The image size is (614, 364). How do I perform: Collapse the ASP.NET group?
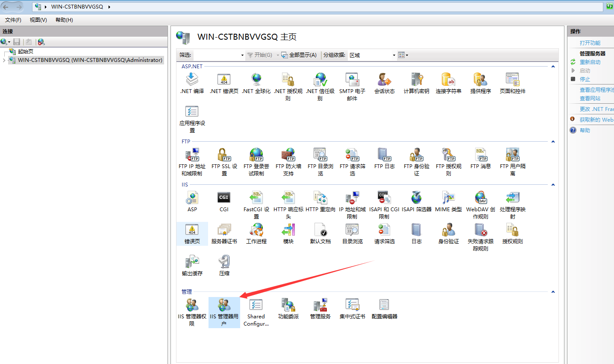(x=553, y=67)
